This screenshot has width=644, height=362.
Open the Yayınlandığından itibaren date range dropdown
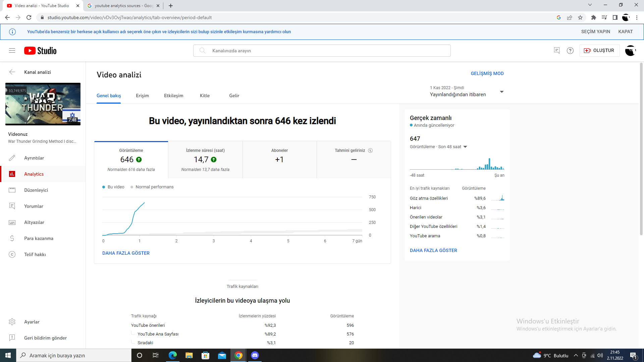pos(467,92)
